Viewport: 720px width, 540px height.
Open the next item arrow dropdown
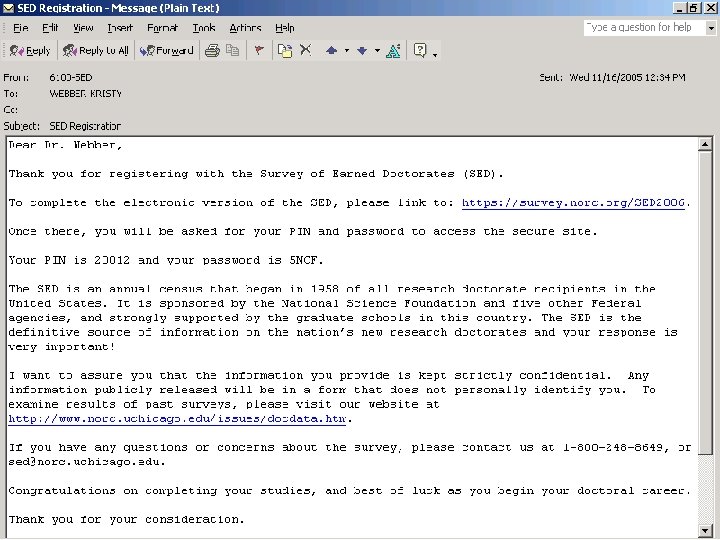coord(377,51)
